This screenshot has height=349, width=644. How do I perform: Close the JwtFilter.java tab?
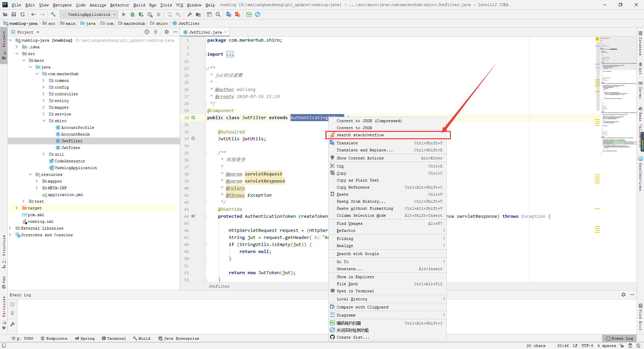225,32
